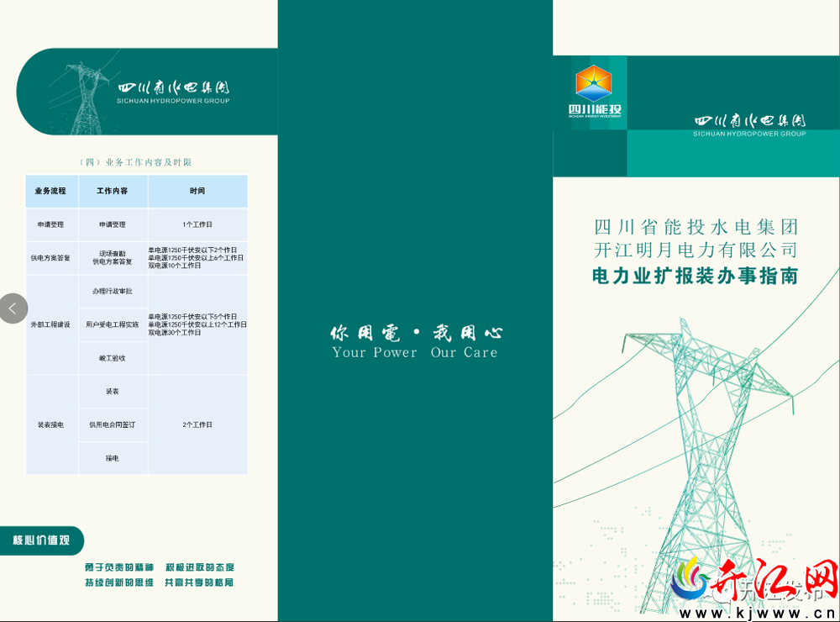Select the table header '业务流程'
This screenshot has height=622, width=840.
[51, 191]
